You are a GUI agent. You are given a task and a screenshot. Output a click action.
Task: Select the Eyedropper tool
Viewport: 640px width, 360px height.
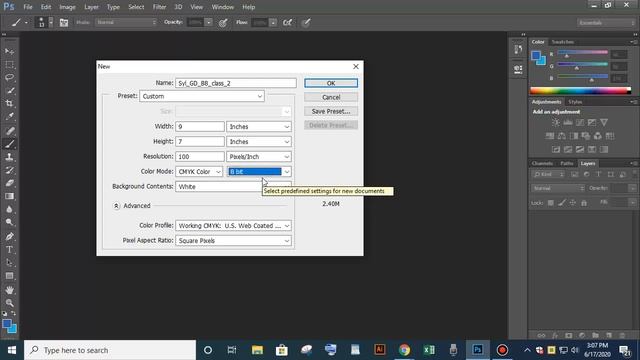pyautogui.click(x=9, y=117)
